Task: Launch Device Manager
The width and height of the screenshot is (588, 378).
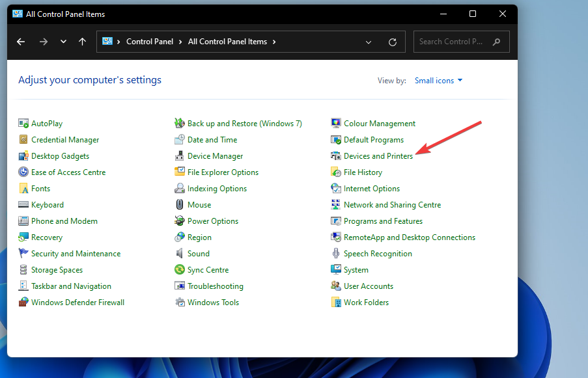Action: click(214, 155)
